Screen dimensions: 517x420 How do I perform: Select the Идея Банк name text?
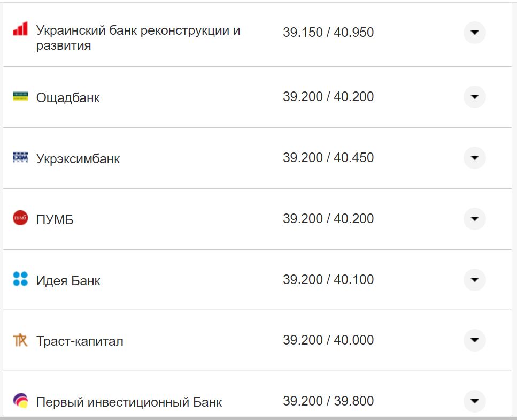pyautogui.click(x=67, y=279)
